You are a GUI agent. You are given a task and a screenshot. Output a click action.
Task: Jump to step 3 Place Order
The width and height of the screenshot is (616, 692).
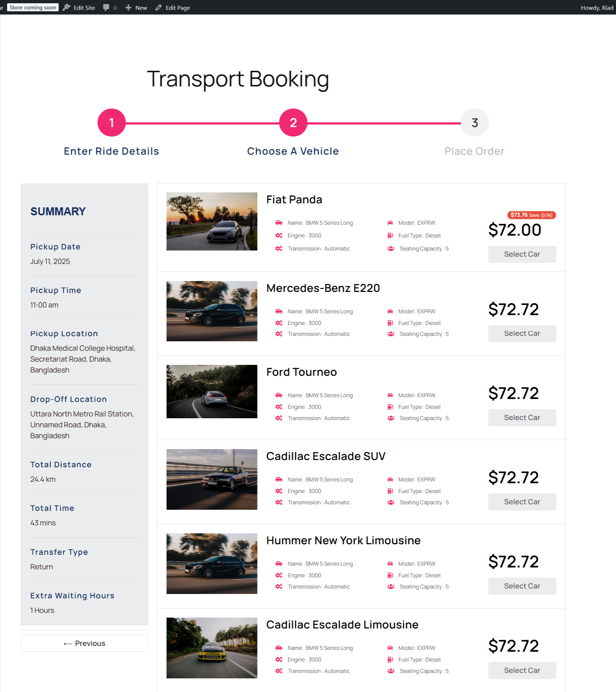coord(475,123)
